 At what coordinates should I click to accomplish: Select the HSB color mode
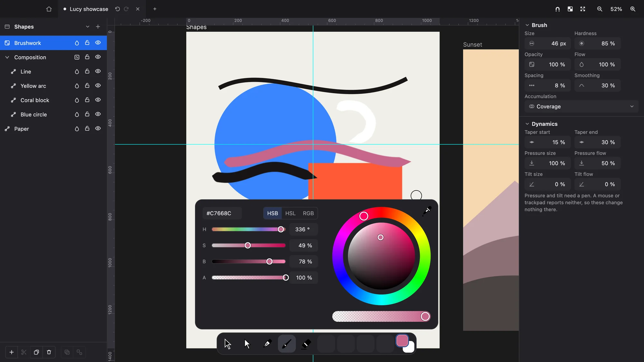coord(272,213)
